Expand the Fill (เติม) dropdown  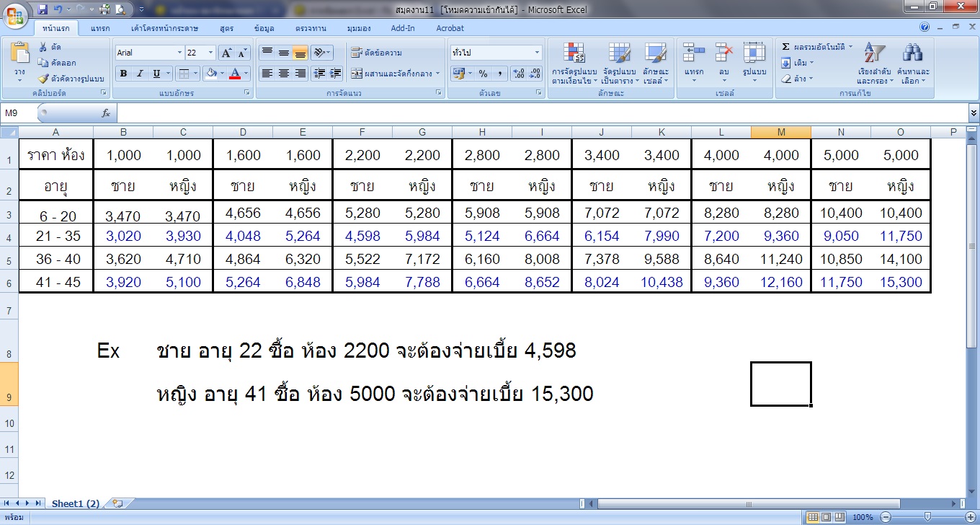[811, 63]
